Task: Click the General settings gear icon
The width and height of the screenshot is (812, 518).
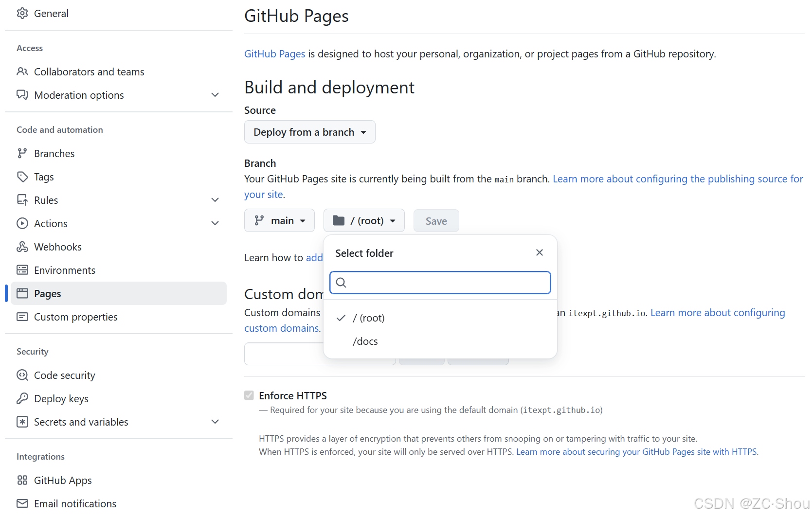Action: [22, 13]
